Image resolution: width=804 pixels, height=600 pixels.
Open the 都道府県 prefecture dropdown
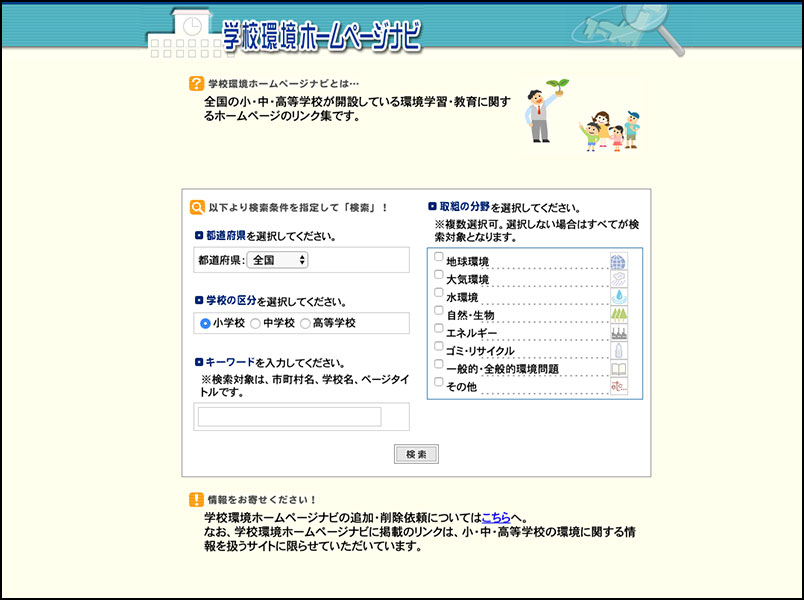pos(278,260)
